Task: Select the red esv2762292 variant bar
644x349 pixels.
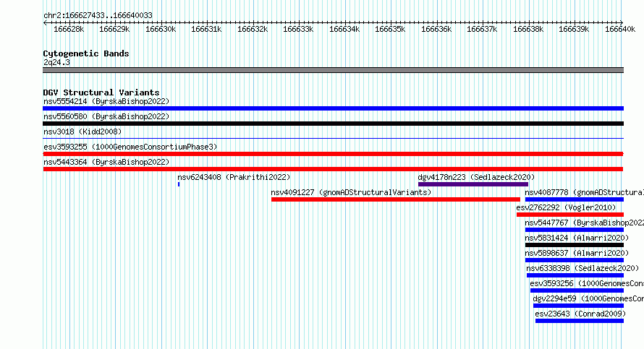Action: [x=570, y=215]
